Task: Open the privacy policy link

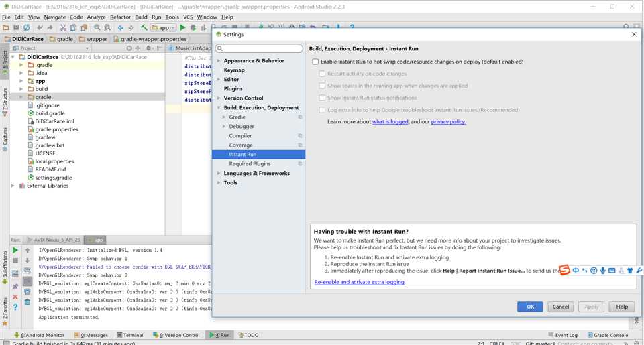Action: (448, 122)
